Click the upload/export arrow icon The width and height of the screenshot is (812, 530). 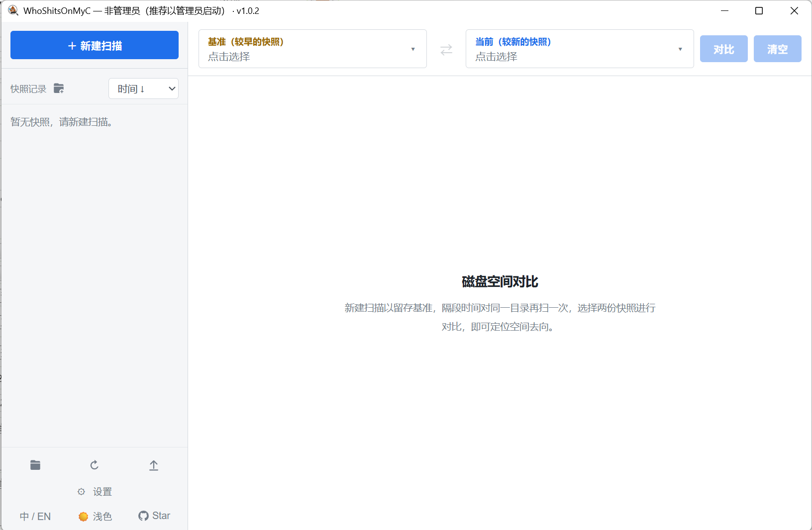154,465
